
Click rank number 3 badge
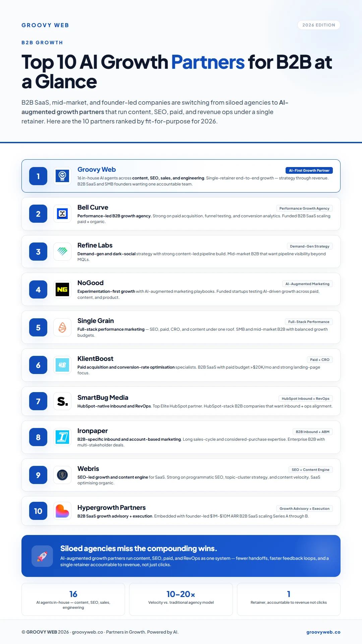tap(38, 252)
